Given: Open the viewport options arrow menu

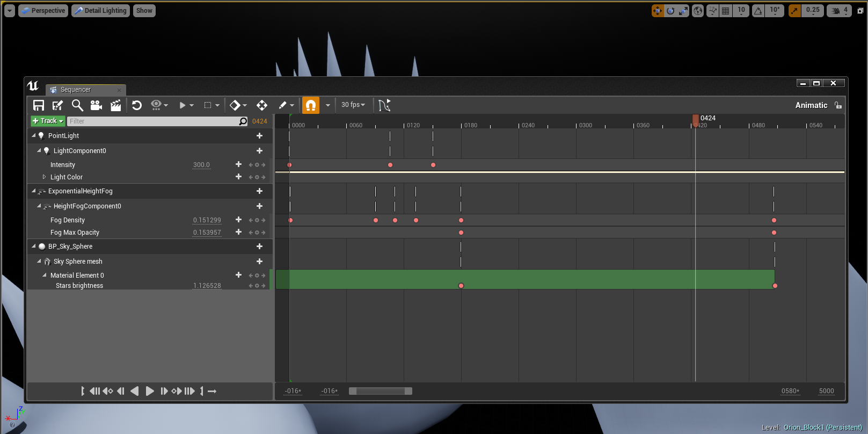Looking at the screenshot, I should pos(10,11).
